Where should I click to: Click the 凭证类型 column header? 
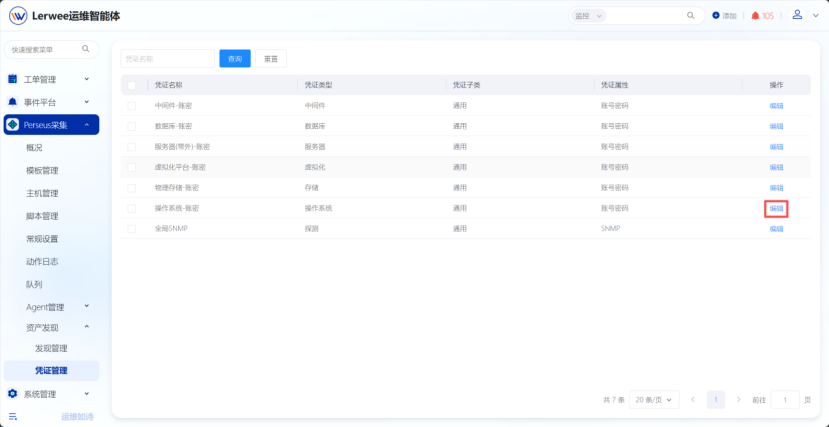[x=318, y=85]
